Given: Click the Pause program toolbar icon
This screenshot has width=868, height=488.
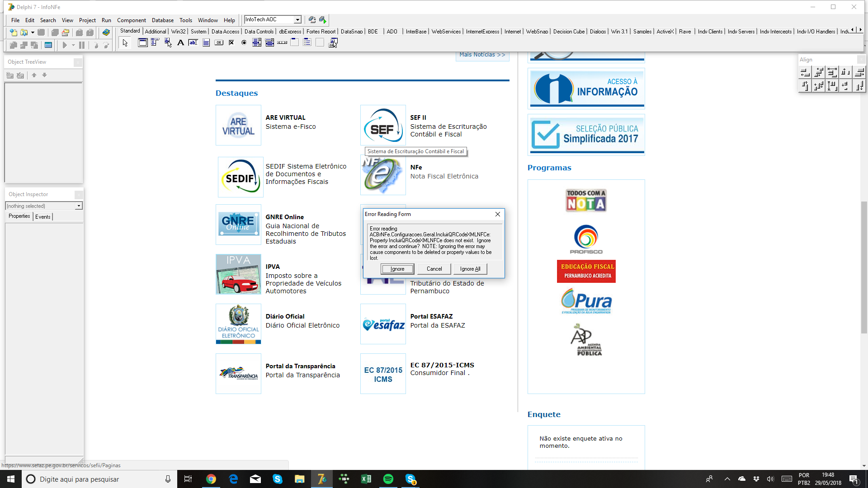Looking at the screenshot, I should tap(82, 45).
